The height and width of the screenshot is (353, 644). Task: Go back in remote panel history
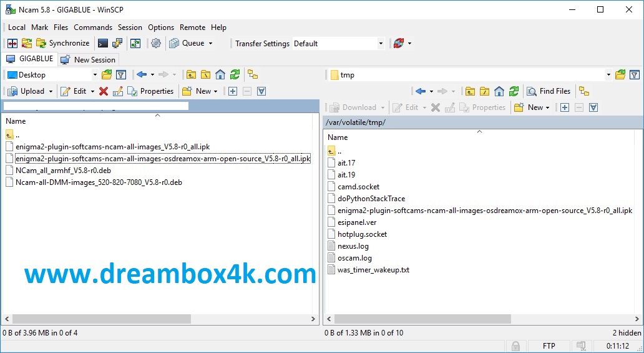point(421,91)
